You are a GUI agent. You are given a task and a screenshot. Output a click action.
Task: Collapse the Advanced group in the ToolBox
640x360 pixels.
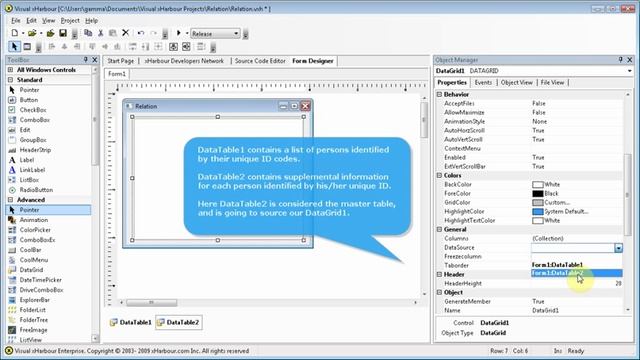[x=11, y=200]
